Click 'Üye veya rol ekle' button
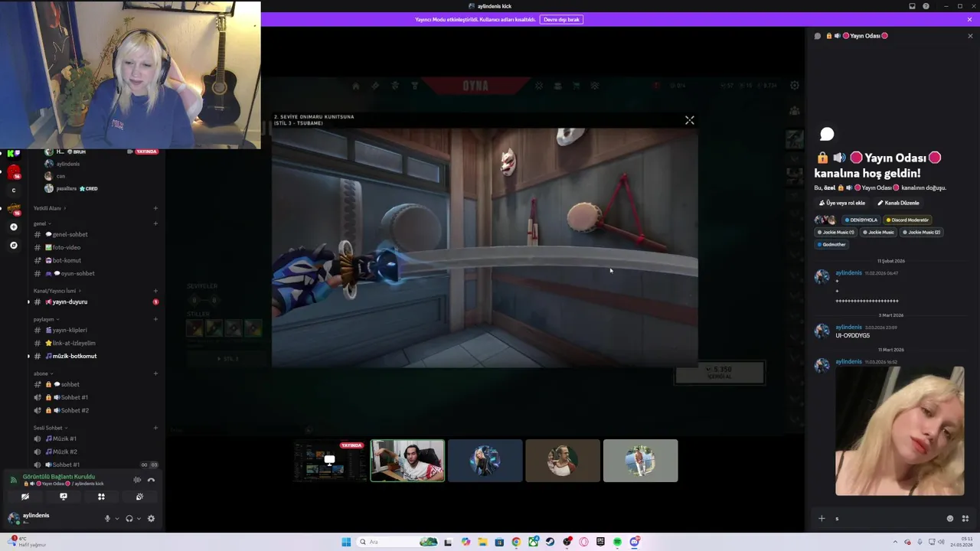Image resolution: width=980 pixels, height=551 pixels. [x=841, y=203]
